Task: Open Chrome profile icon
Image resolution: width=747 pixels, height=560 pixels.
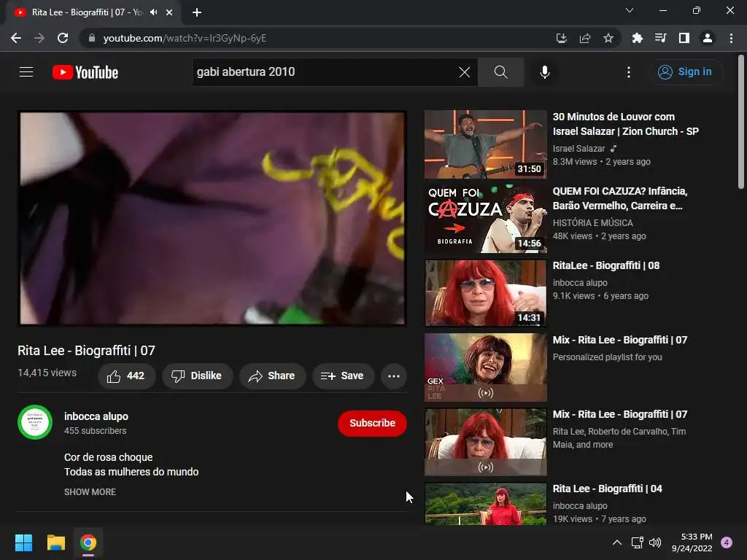Action: [708, 38]
